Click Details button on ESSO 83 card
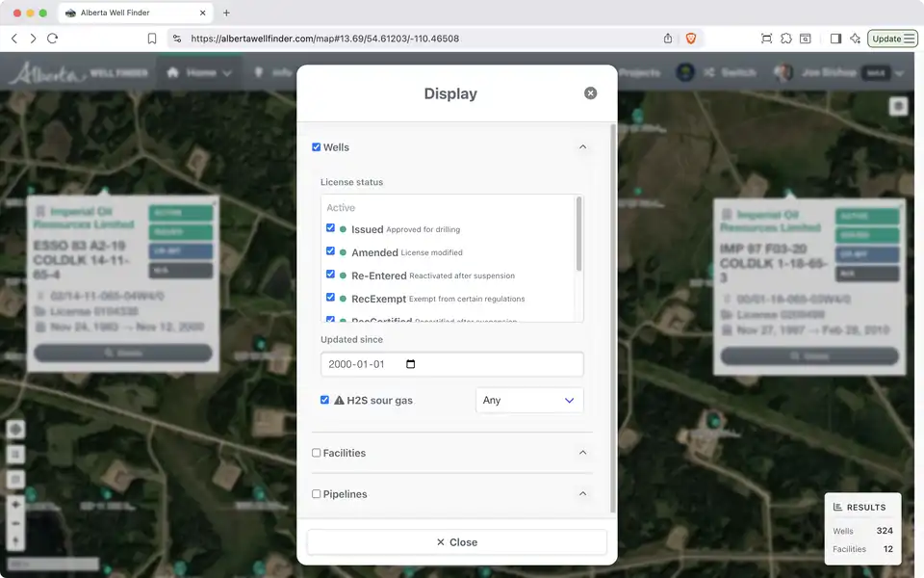924x578 pixels. pos(123,353)
